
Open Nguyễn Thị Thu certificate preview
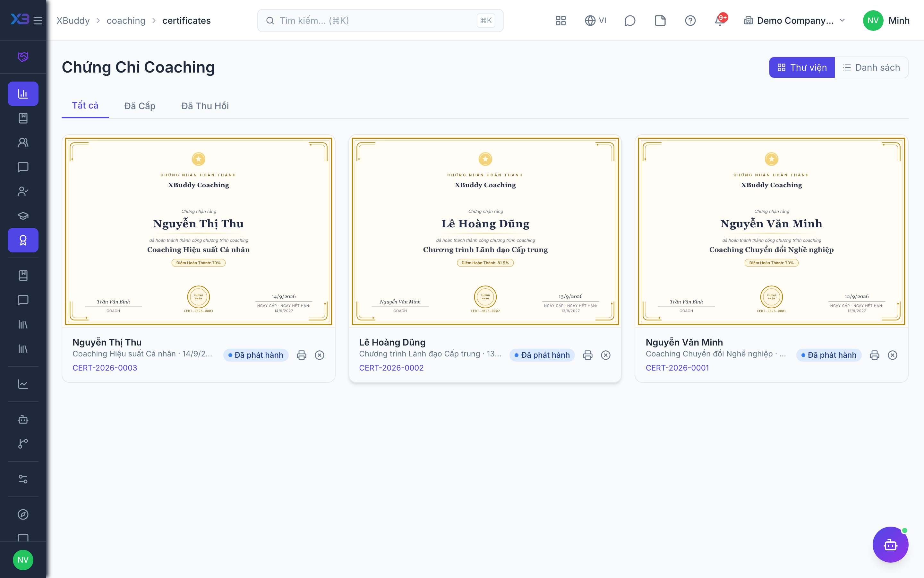pyautogui.click(x=199, y=231)
